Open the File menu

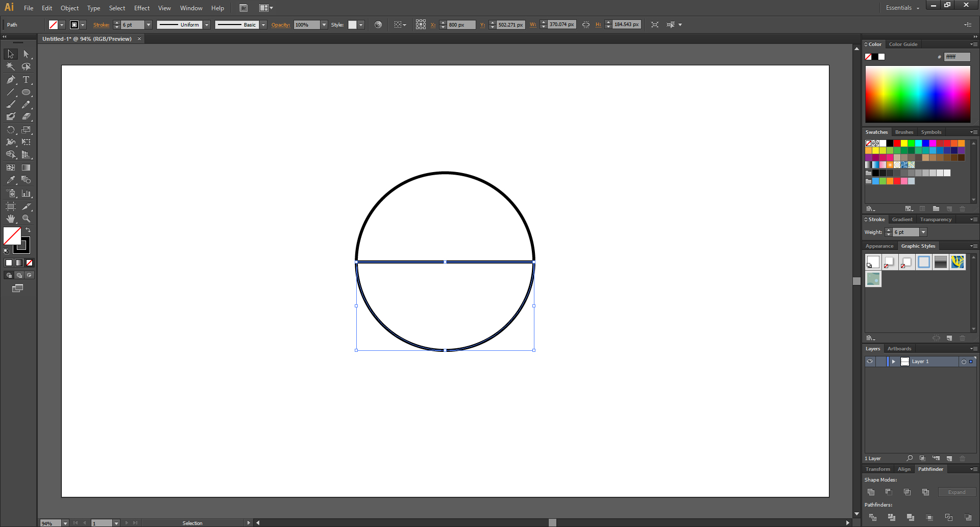click(29, 8)
